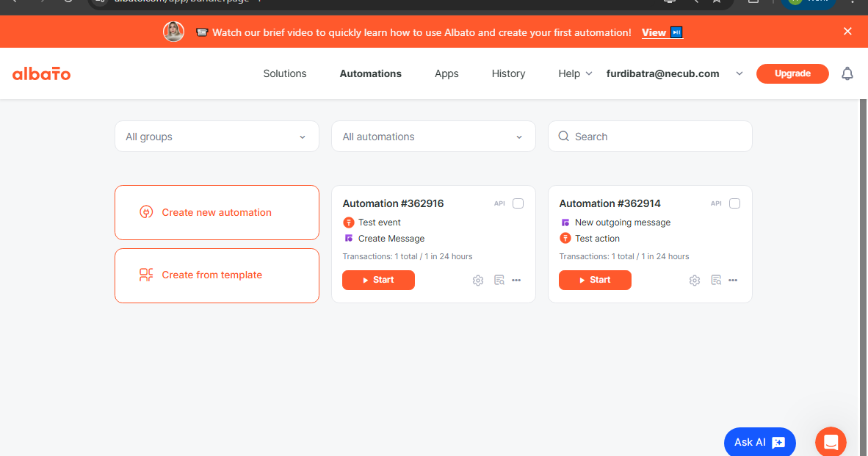Expand the All groups dropdown
The width and height of the screenshot is (868, 456).
pyautogui.click(x=217, y=136)
